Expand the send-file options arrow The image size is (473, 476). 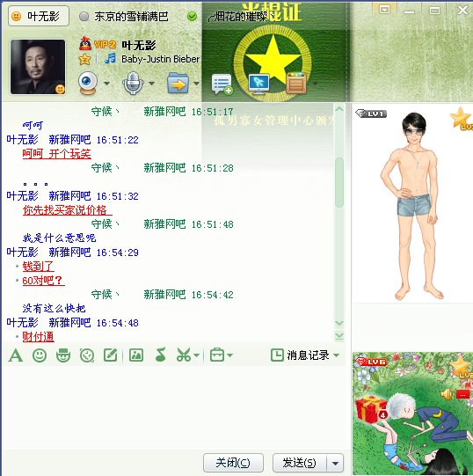[x=197, y=84]
